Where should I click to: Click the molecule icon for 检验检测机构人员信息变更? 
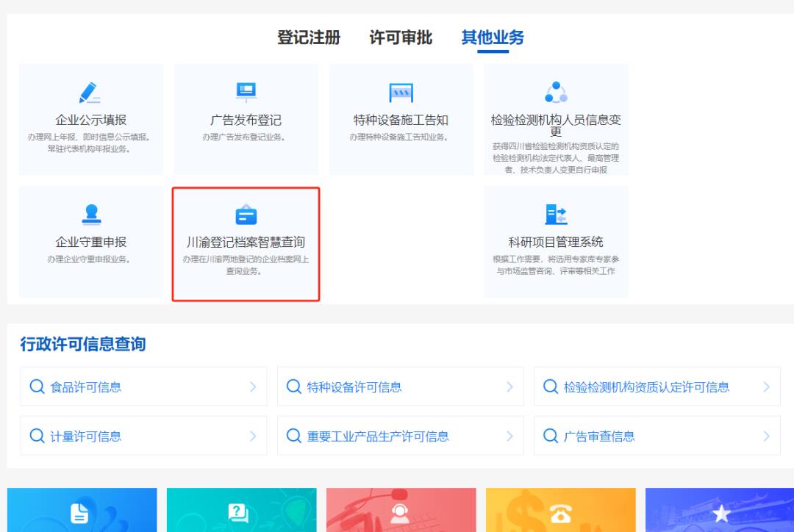click(557, 90)
